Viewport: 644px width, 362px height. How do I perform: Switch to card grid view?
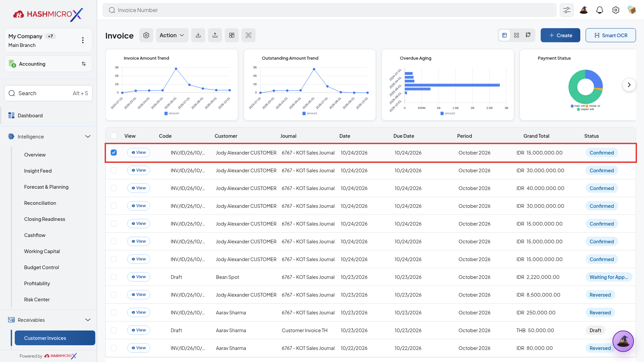point(517,35)
